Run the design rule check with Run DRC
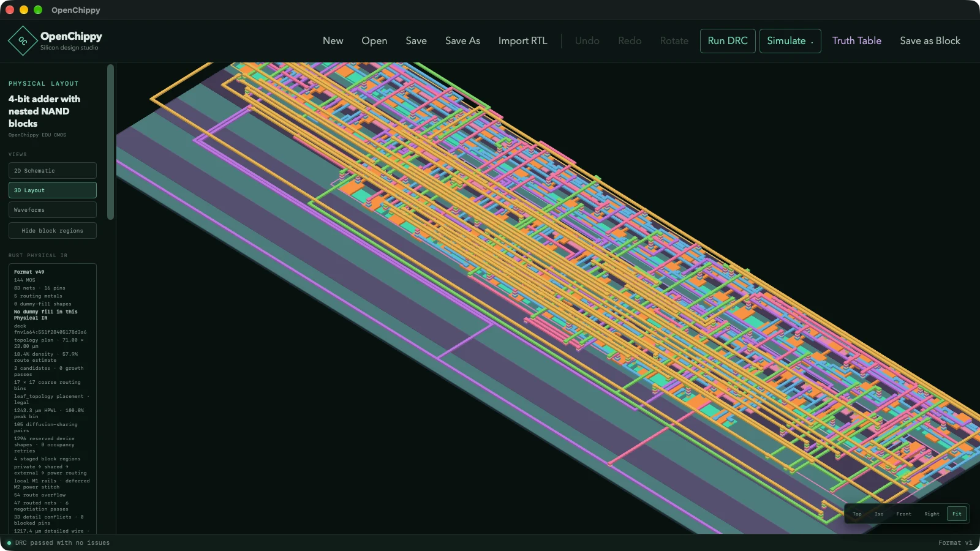The height and width of the screenshot is (551, 980). 728,41
